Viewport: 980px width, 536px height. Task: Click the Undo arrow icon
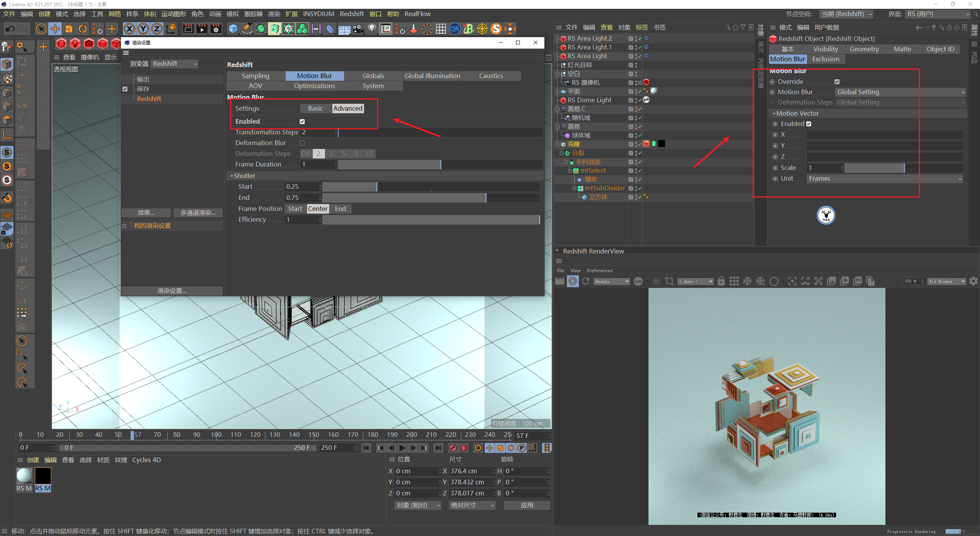[10, 29]
